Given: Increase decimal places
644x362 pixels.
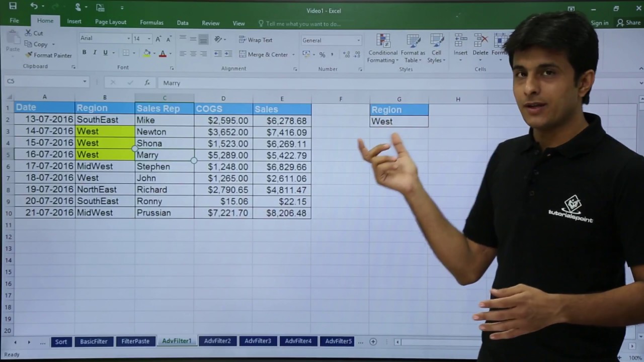Looking at the screenshot, I should pos(347,54).
